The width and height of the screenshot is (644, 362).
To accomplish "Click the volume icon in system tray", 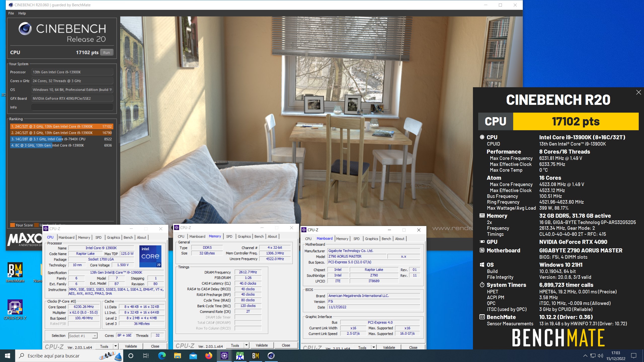I will (x=600, y=356).
